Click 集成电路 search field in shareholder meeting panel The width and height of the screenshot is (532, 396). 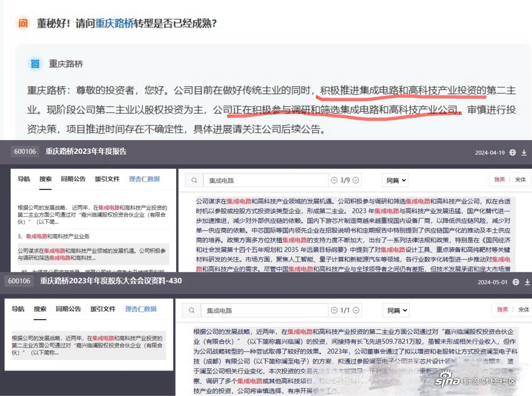coord(264,310)
